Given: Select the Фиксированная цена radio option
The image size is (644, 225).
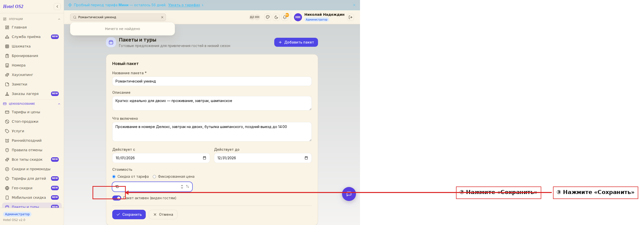Looking at the screenshot, I should pyautogui.click(x=154, y=176).
